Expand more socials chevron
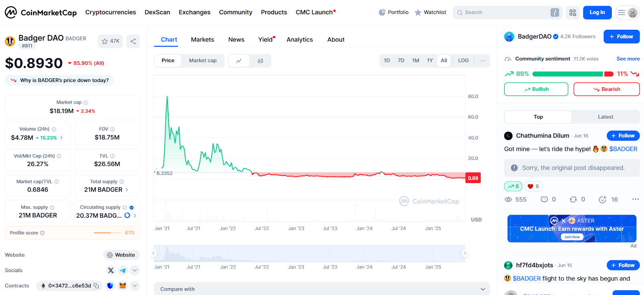 135,270
